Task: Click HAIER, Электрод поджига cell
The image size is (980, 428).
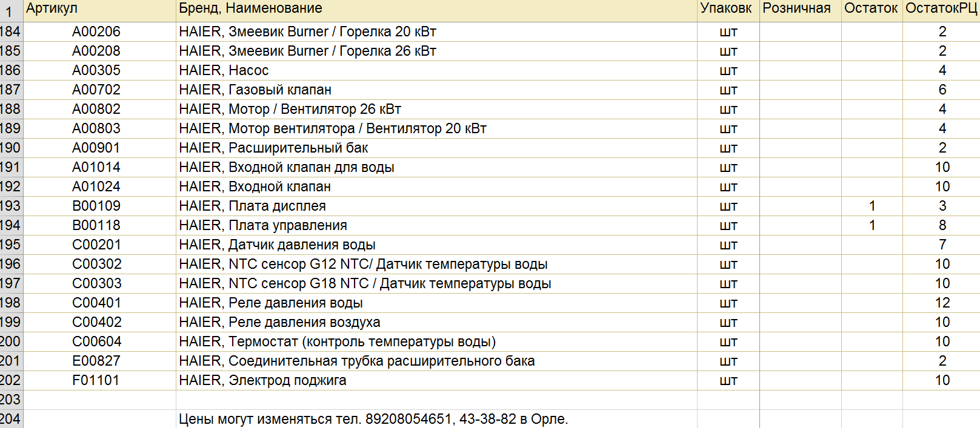Action: [x=436, y=381]
